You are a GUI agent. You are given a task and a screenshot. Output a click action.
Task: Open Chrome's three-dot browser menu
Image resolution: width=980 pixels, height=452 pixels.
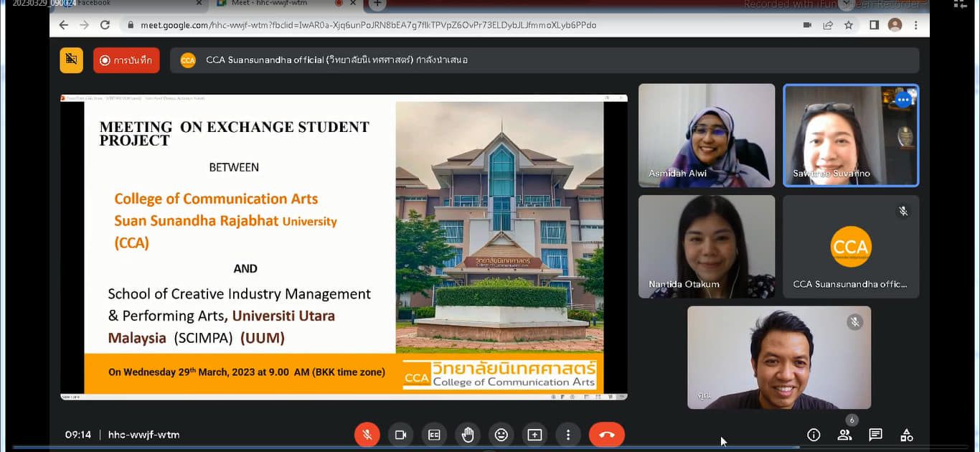click(916, 25)
